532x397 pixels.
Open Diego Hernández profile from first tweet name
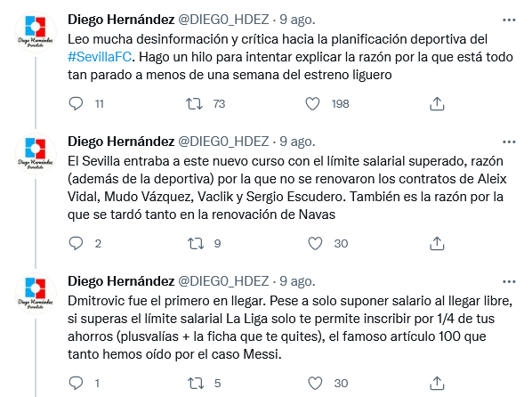coord(121,20)
